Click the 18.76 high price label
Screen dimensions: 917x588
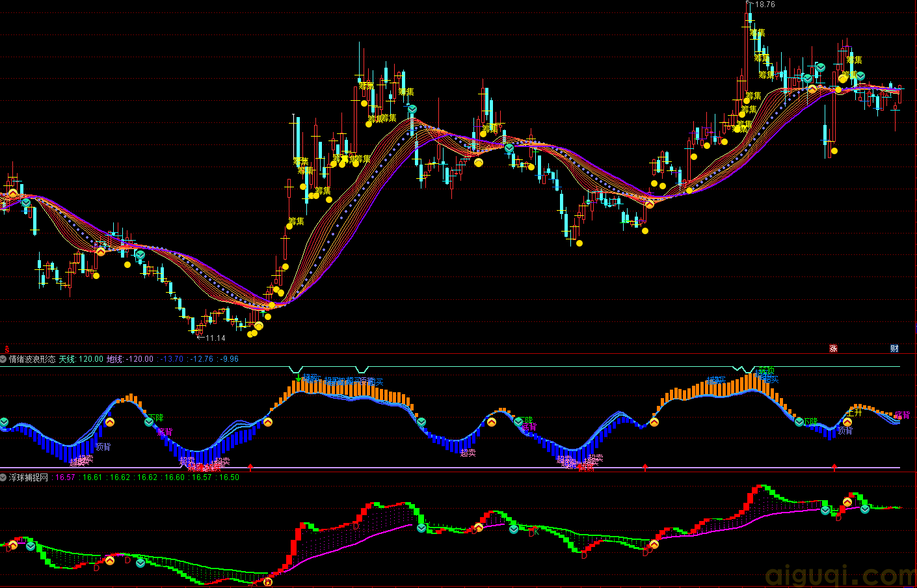coord(765,5)
